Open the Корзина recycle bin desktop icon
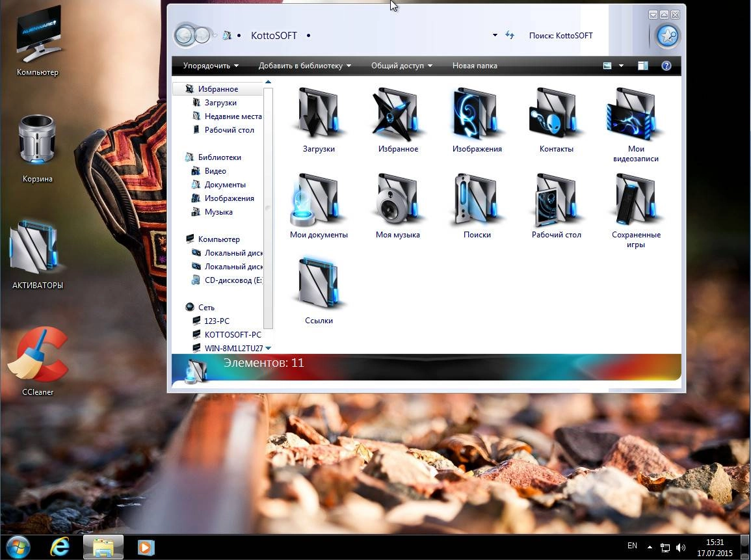Image resolution: width=751 pixels, height=560 pixels. click(x=38, y=148)
